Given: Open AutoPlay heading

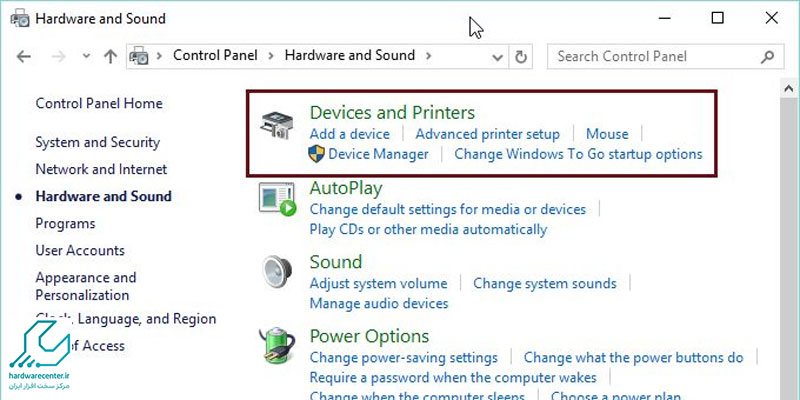Looking at the screenshot, I should click(x=346, y=188).
